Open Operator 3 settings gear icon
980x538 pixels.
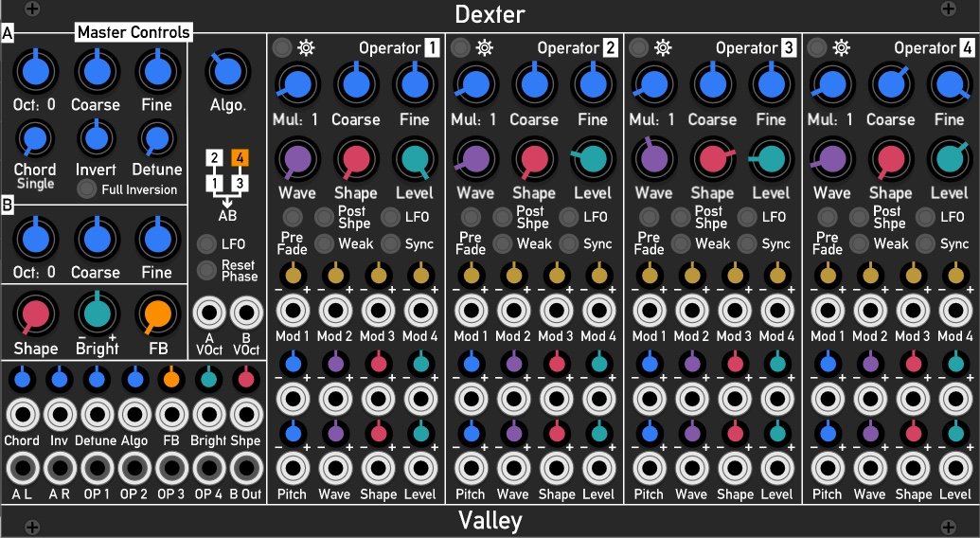pos(663,47)
